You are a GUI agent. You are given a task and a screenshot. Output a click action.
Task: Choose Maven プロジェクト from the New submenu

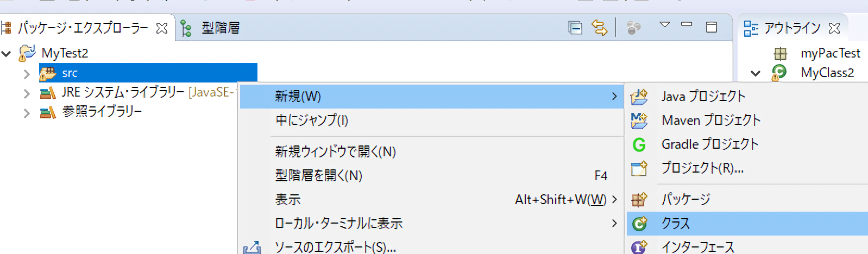(x=710, y=120)
